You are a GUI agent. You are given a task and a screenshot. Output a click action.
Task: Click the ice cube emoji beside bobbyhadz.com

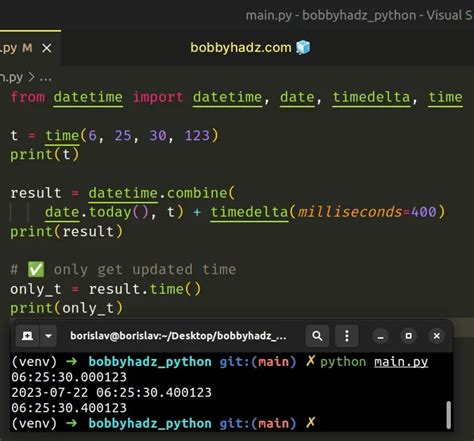pos(303,47)
